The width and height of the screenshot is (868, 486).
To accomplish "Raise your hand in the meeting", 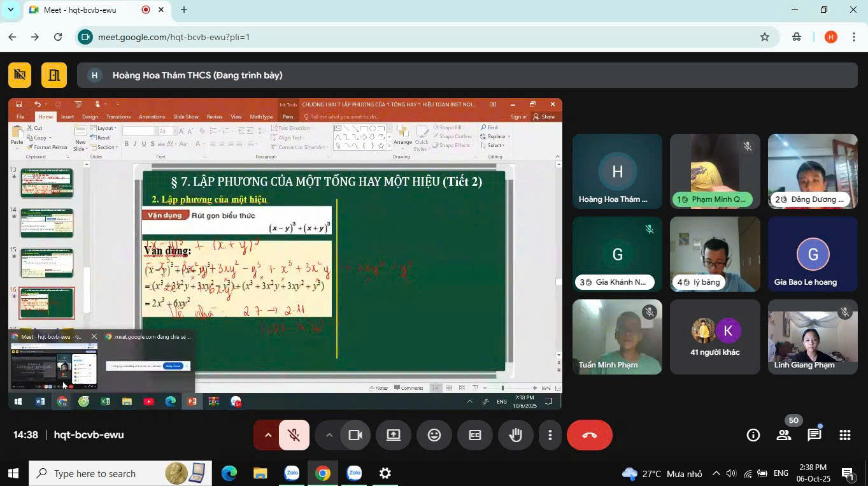I will [x=516, y=435].
